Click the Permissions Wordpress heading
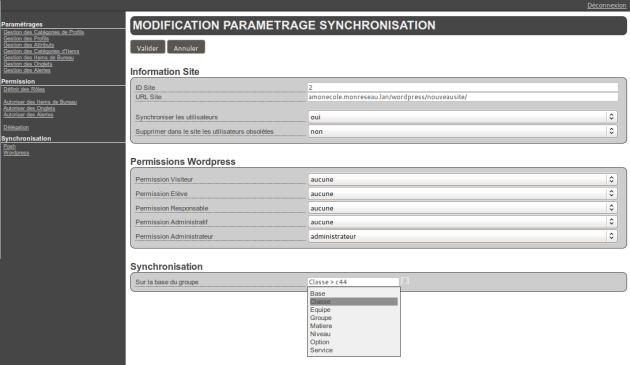 click(183, 162)
